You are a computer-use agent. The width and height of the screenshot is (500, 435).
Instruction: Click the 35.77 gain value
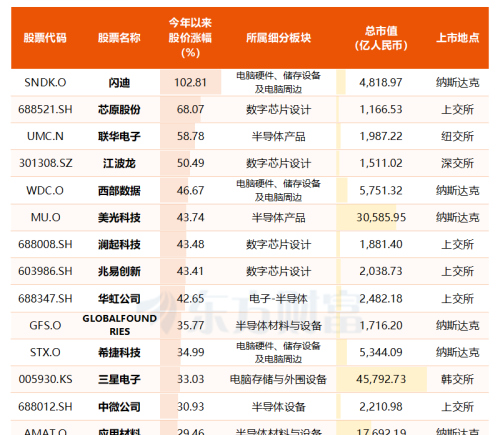(190, 325)
